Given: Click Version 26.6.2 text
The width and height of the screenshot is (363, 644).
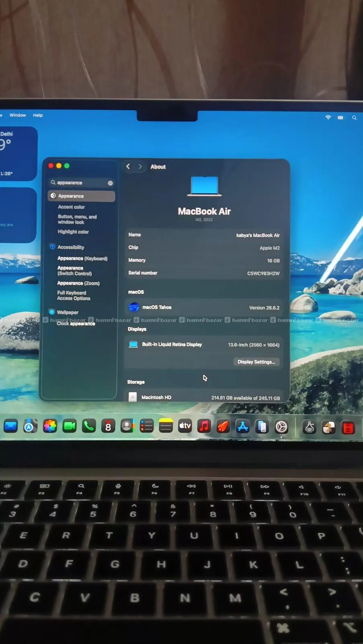Looking at the screenshot, I should click(x=264, y=308).
